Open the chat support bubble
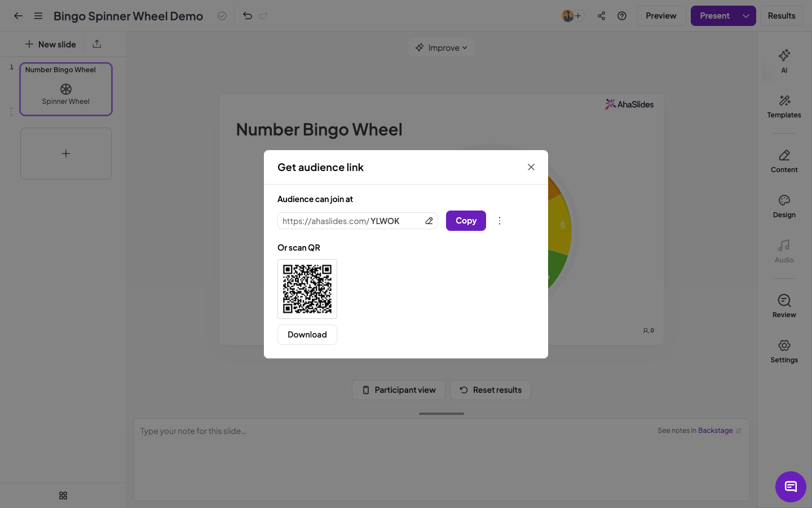The width and height of the screenshot is (812, 508). tap(791, 487)
